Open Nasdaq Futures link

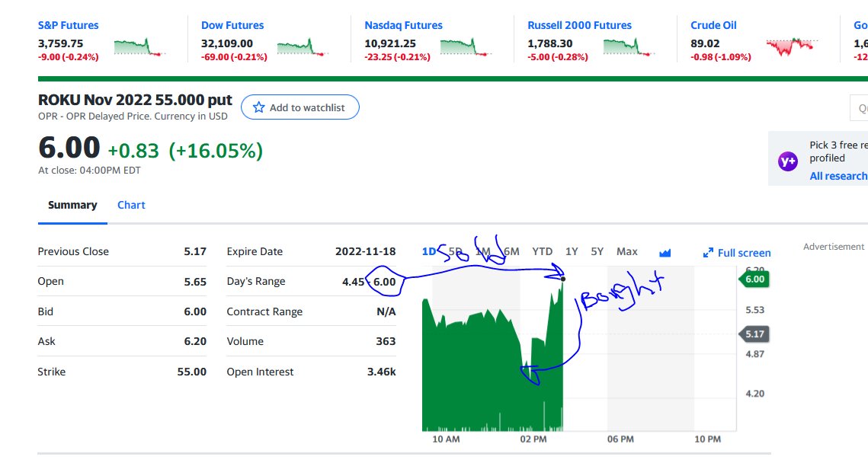404,25
